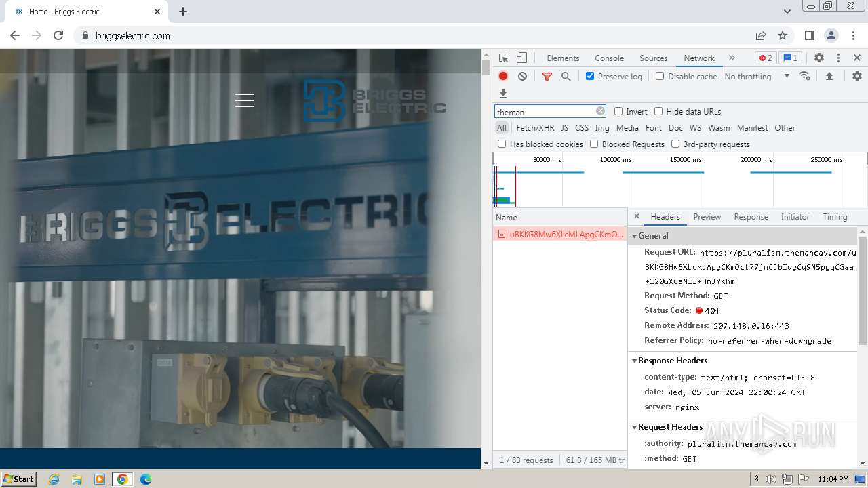Close the request details pane

636,216
